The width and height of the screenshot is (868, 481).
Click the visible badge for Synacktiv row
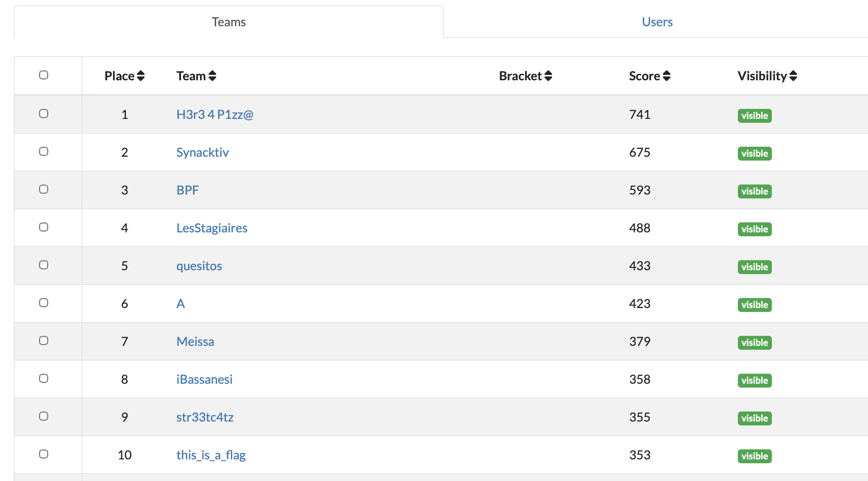click(x=754, y=154)
